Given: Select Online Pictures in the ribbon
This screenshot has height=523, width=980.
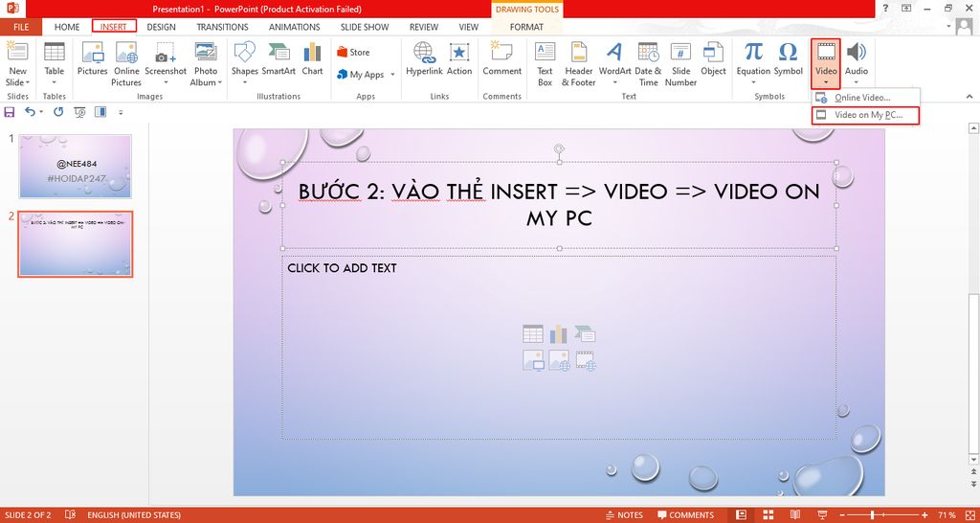Looking at the screenshot, I should (x=126, y=64).
